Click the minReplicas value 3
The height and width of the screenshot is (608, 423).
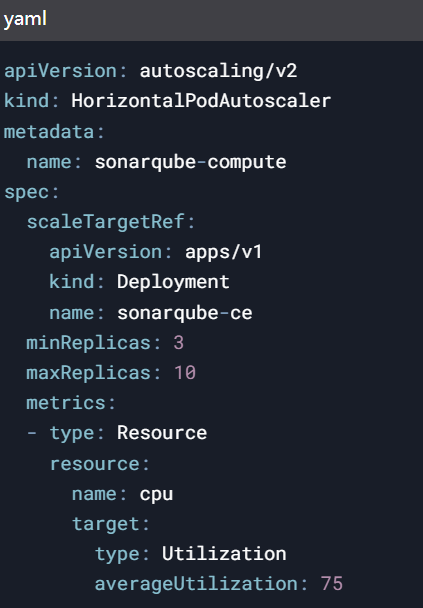179,343
